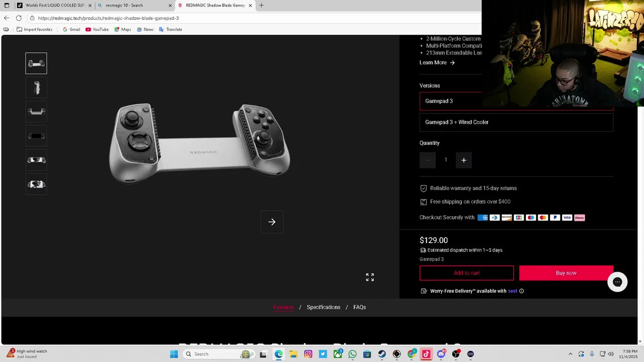Image resolution: width=644 pixels, height=362 pixels.
Task: Close the recmagic 10 search tab
Action: (170, 6)
